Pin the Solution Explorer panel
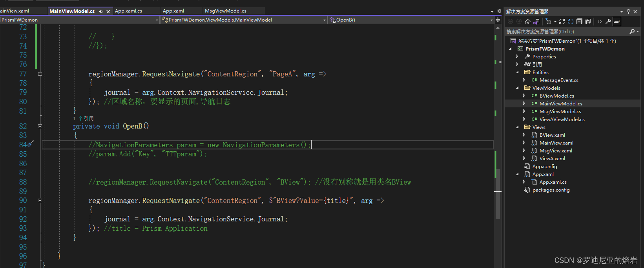The width and height of the screenshot is (644, 268). click(x=628, y=12)
